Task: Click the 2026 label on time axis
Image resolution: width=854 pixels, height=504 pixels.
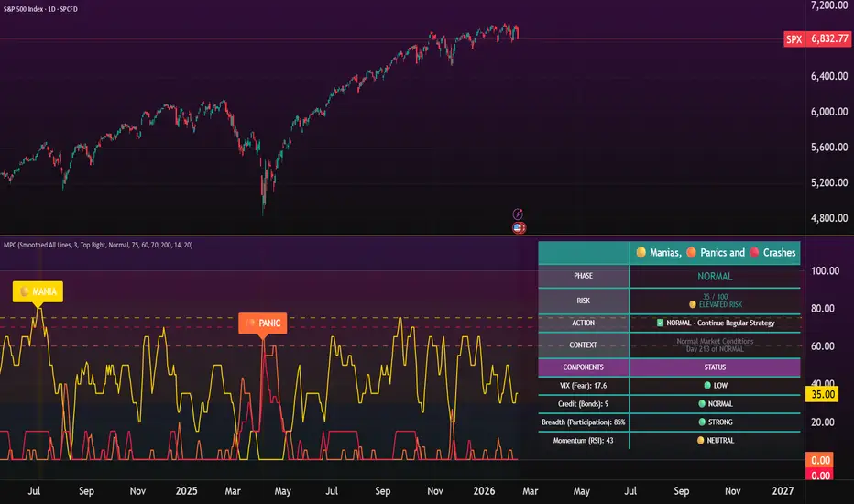Action: 484,491
